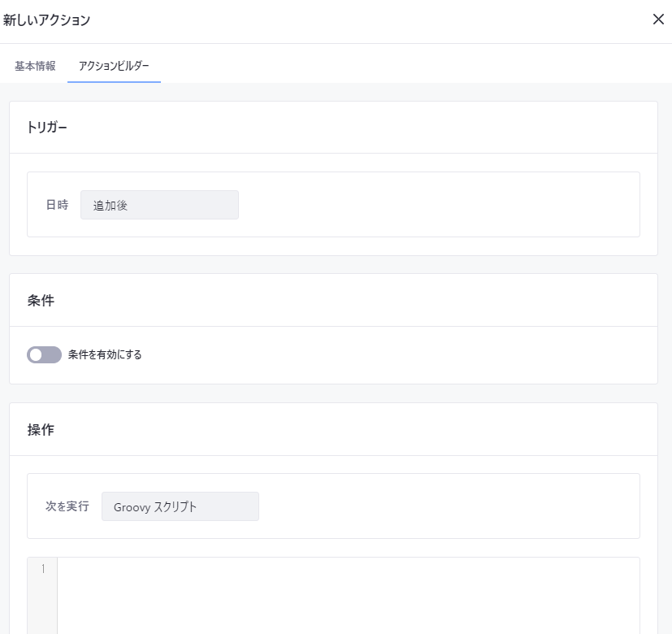Click the 新しいアクション dialog title

click(x=46, y=20)
